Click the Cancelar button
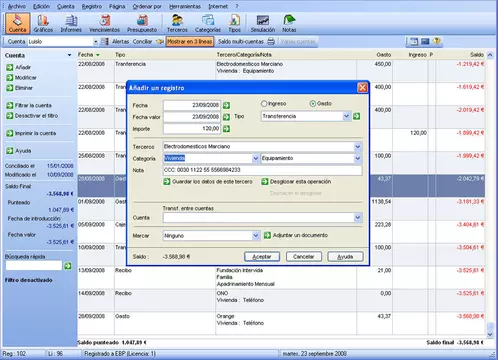 (303, 257)
